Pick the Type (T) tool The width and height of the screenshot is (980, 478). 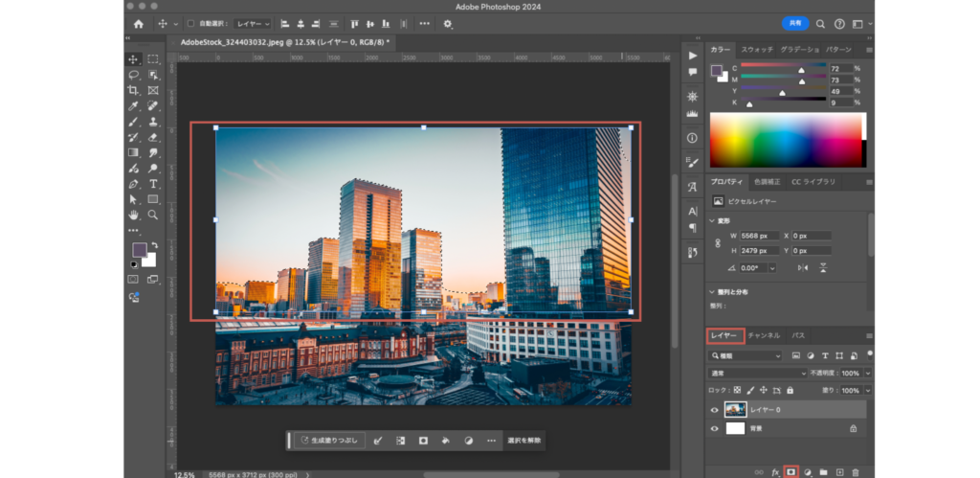tap(153, 184)
